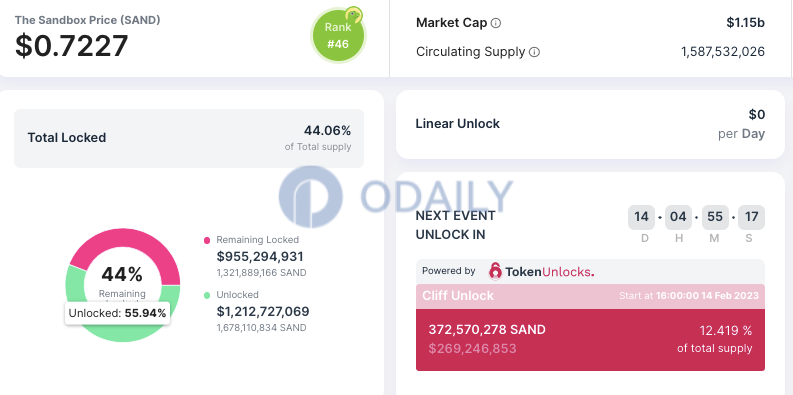Click the $0.7227 Sandbox price
The width and height of the screenshot is (793, 395).
pos(71,46)
